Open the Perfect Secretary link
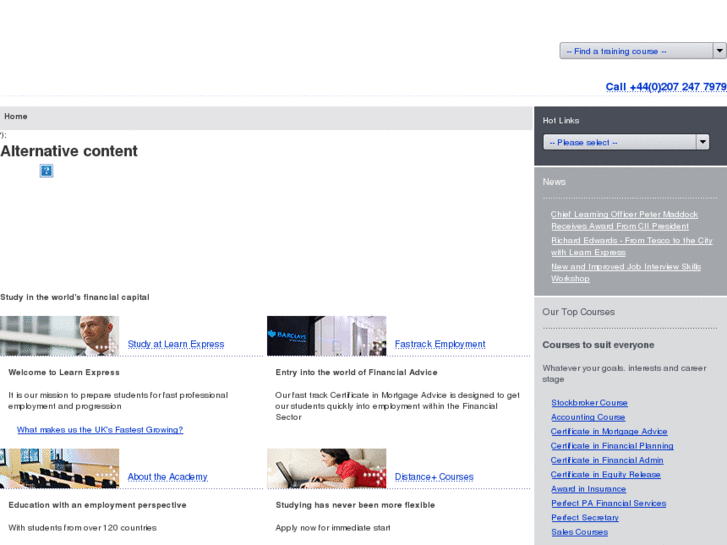Image resolution: width=727 pixels, height=545 pixels. [585, 518]
